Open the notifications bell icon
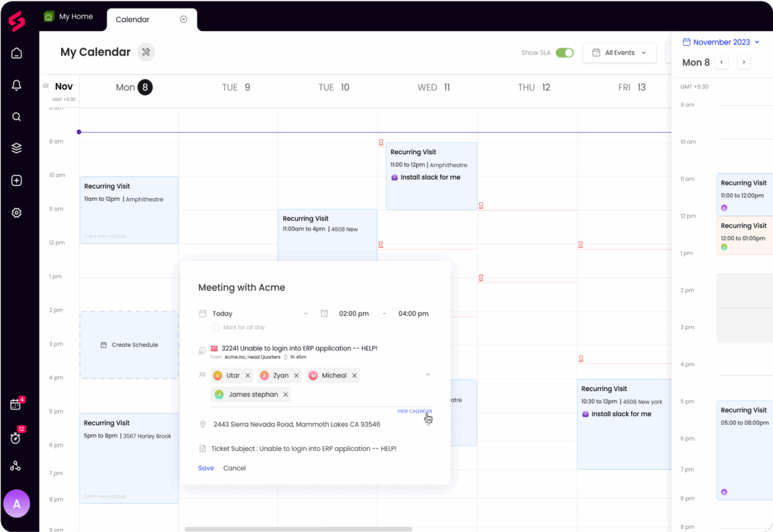The width and height of the screenshot is (773, 532). click(16, 85)
